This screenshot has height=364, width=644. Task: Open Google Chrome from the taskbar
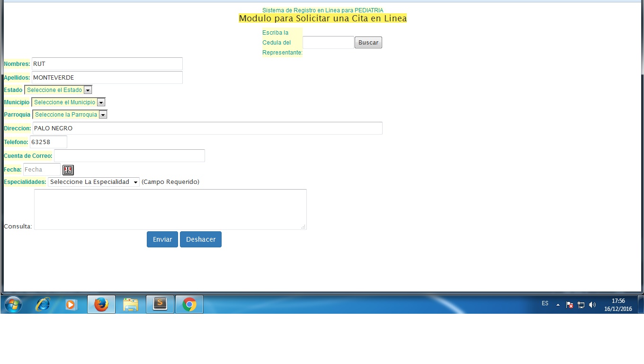click(189, 304)
